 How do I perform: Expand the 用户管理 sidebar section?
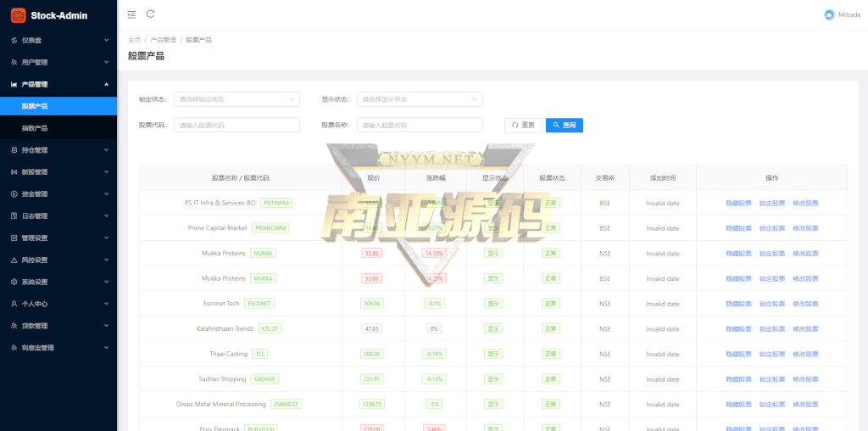coord(58,62)
